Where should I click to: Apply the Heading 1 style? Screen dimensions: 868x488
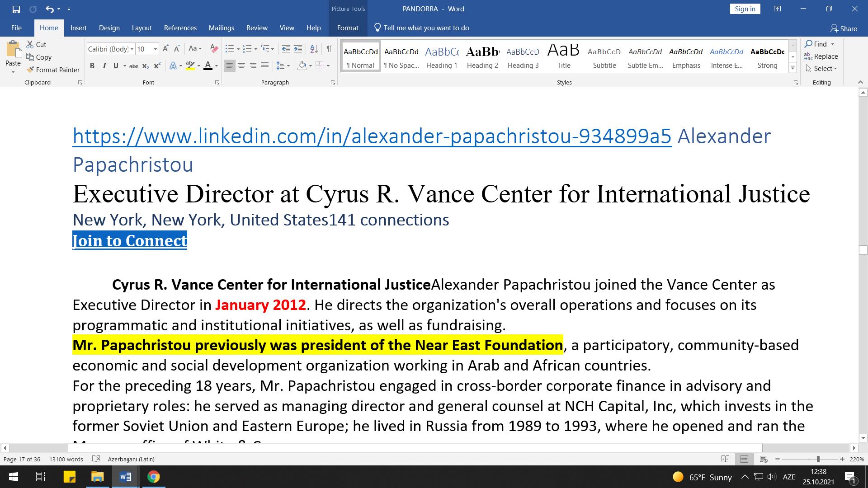(x=442, y=56)
